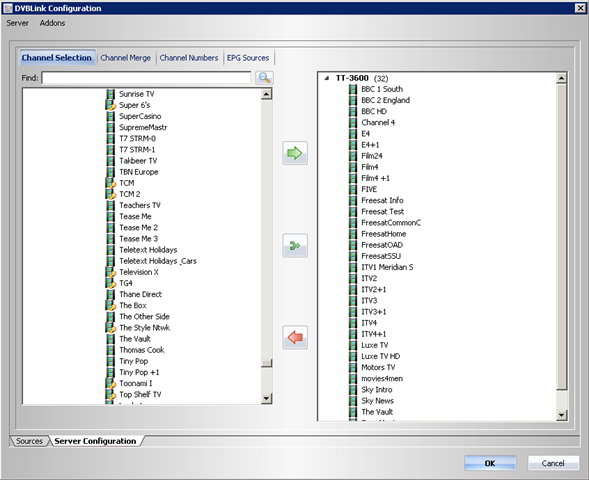Close the DVBLink Configuration window
This screenshot has height=480, width=589.
pos(580,8)
